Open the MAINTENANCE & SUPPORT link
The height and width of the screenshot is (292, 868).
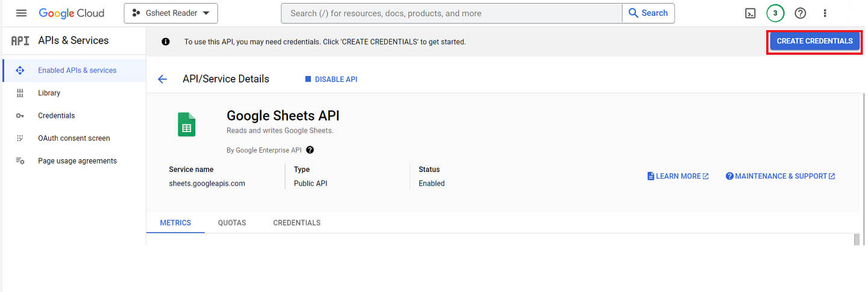780,176
